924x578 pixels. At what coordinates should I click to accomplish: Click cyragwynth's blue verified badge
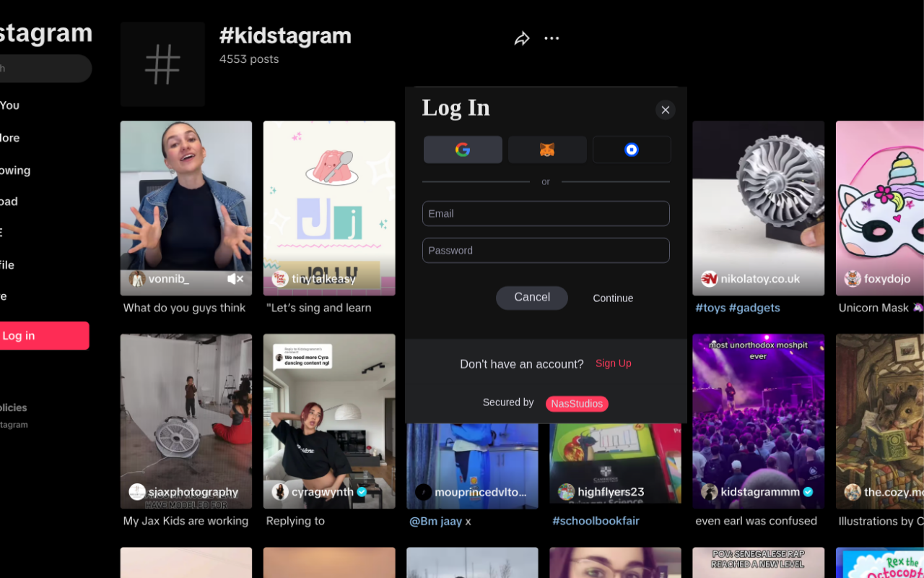[362, 492]
